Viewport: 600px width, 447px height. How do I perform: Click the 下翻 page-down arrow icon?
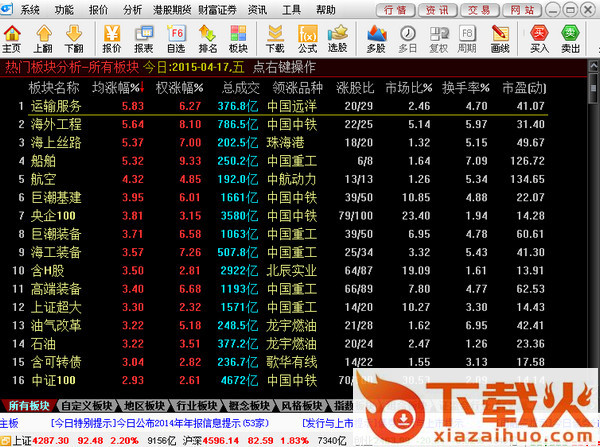[x=74, y=39]
